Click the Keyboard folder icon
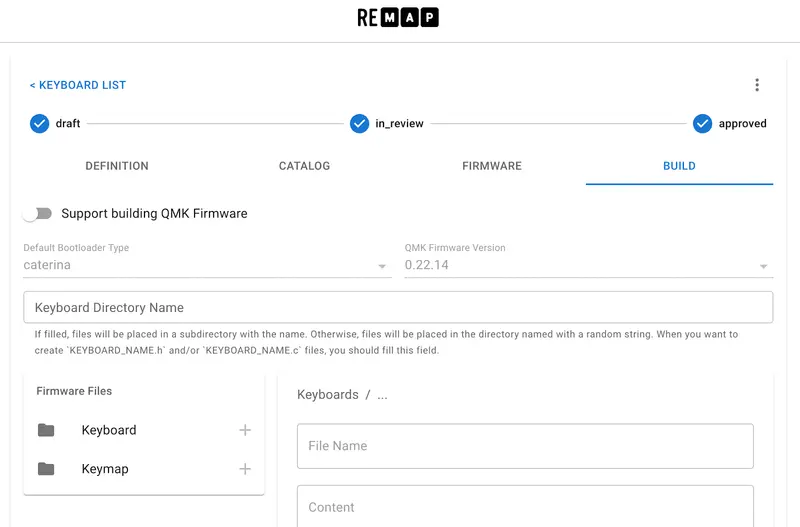The image size is (800, 527). click(46, 430)
